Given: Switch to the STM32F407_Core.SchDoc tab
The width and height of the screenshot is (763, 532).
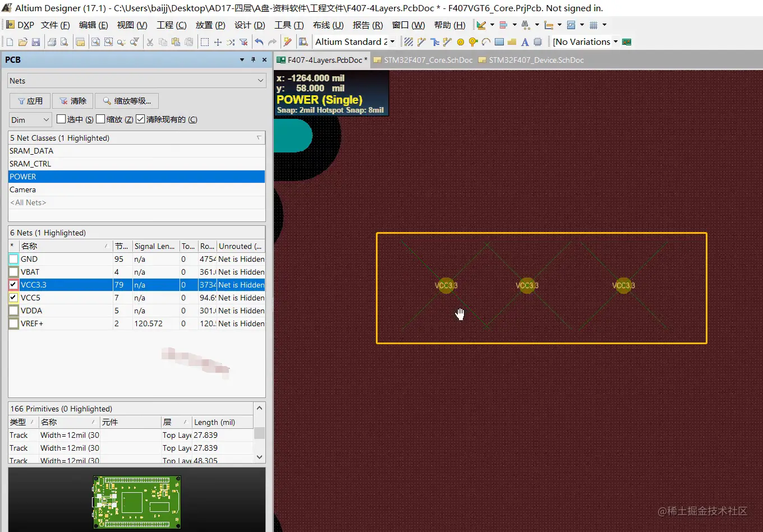Looking at the screenshot, I should [424, 60].
